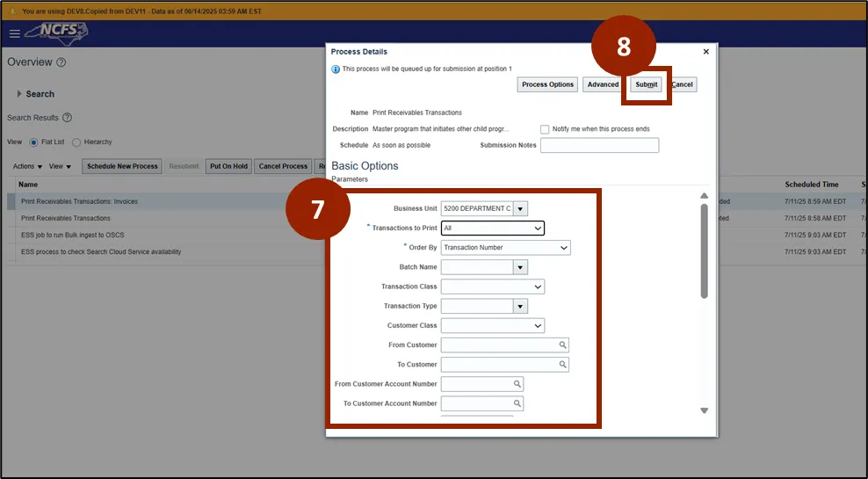
Task: Expand the Search section
Action: tap(19, 94)
